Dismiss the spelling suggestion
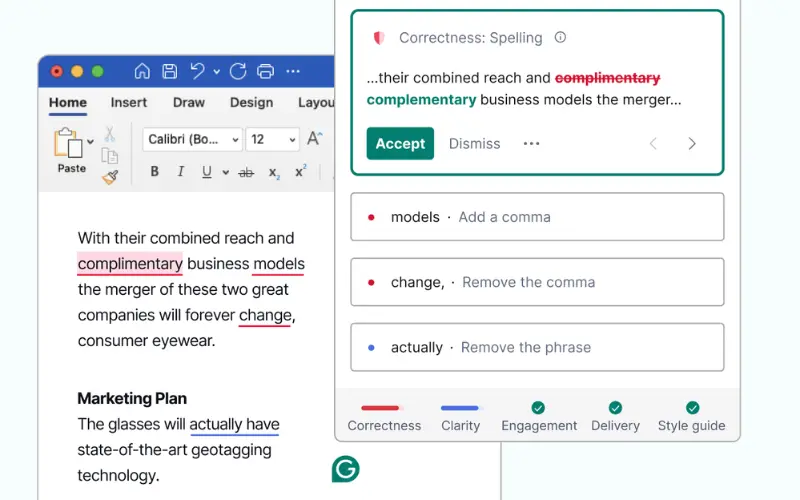Screen dimensions: 800x500 coord(474,144)
